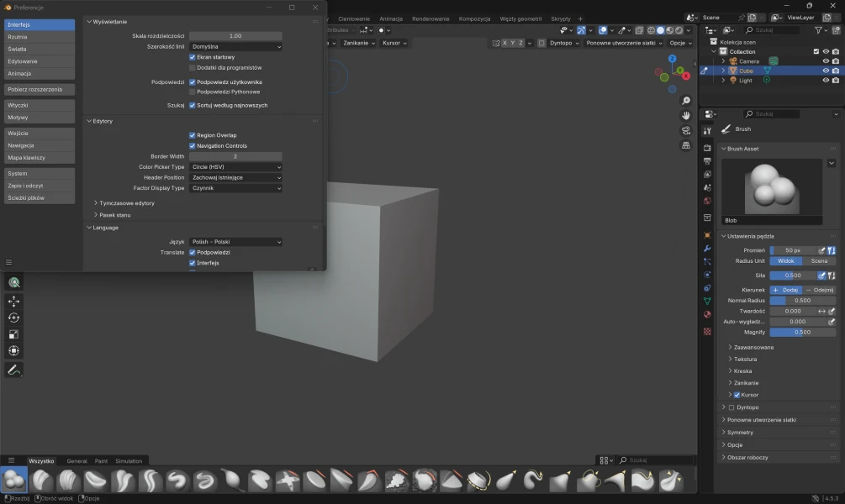Enable Podpowiedzi Pythonowe checkbox

click(193, 92)
